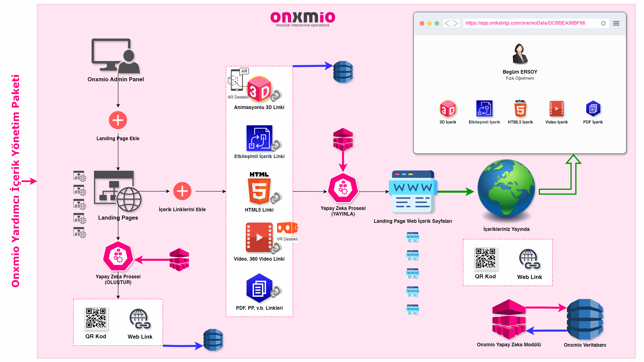644x362 pixels.
Task: Click the Landing Pages sitemap globe icon
Action: [117, 191]
